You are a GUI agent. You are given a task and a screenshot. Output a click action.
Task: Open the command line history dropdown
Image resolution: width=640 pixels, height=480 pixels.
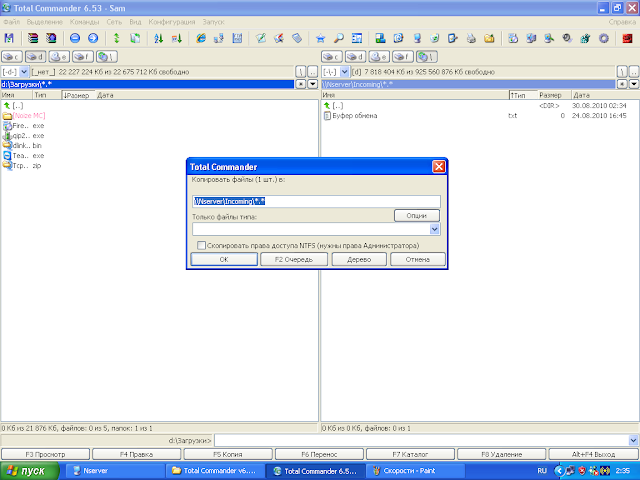(x=633, y=440)
